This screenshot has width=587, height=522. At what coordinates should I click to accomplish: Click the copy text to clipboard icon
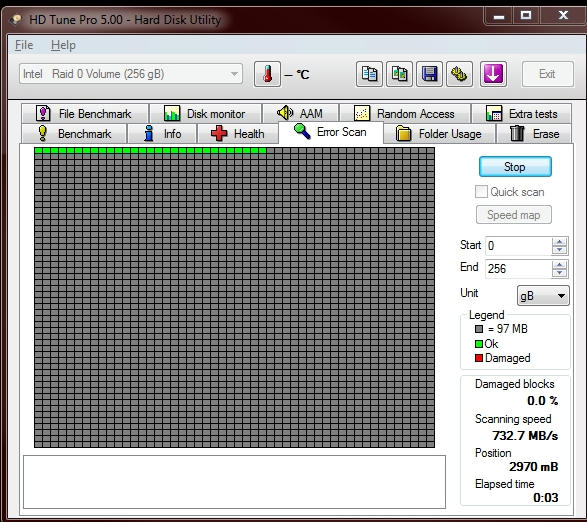click(369, 74)
